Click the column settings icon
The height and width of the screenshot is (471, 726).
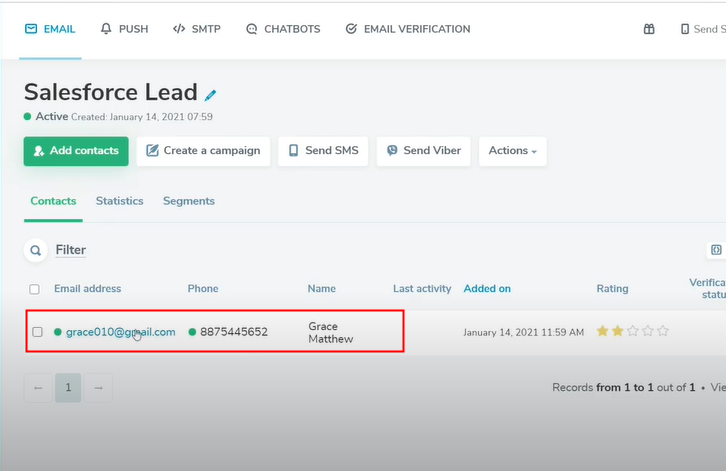coord(716,250)
